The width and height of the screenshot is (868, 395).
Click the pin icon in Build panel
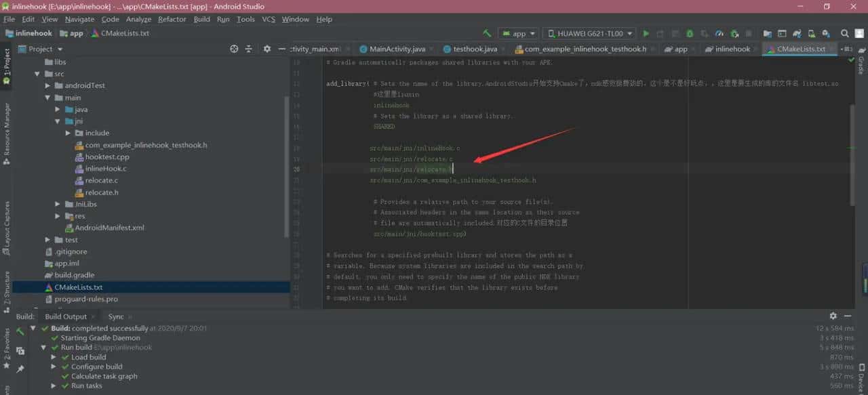(20, 369)
